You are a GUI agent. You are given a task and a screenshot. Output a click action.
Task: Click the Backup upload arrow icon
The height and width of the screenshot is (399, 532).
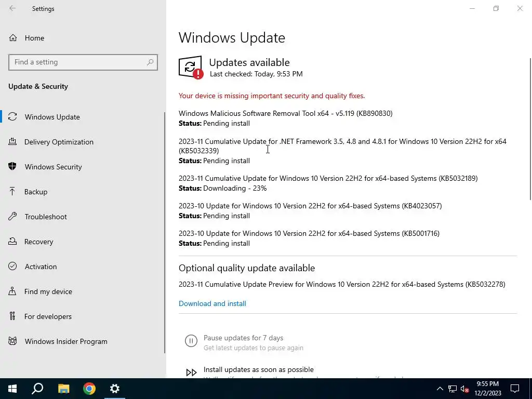click(x=12, y=191)
